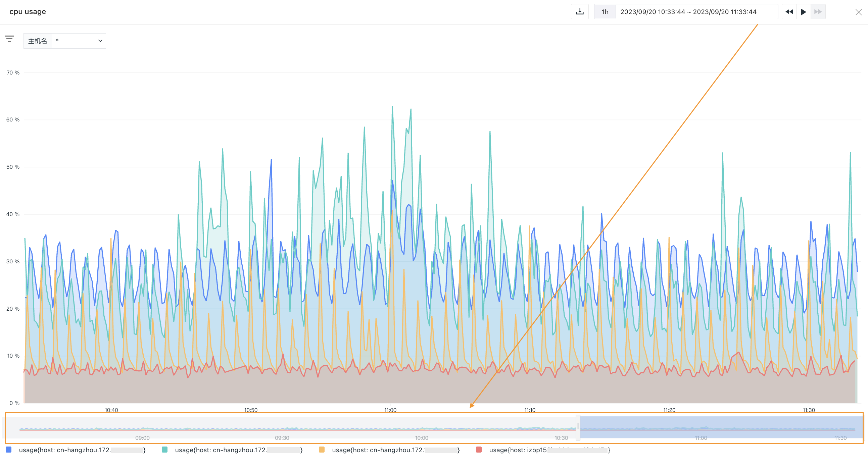Click the blue legend color swatch

[9, 450]
